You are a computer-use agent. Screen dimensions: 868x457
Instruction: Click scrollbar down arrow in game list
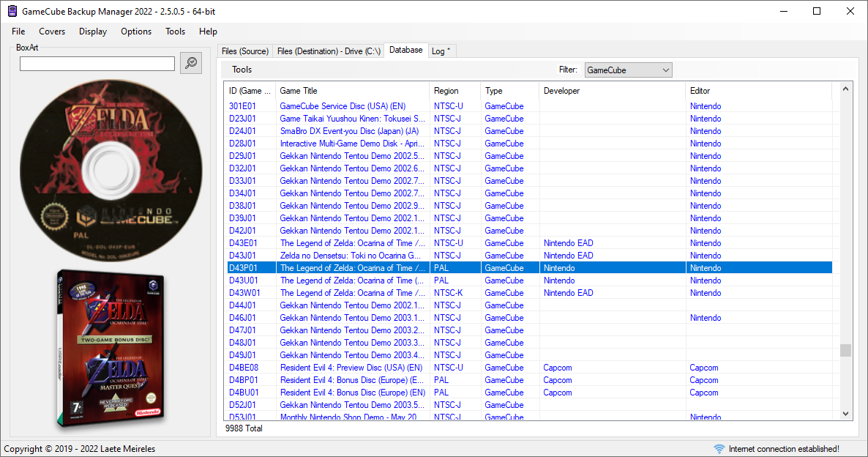[x=845, y=414]
